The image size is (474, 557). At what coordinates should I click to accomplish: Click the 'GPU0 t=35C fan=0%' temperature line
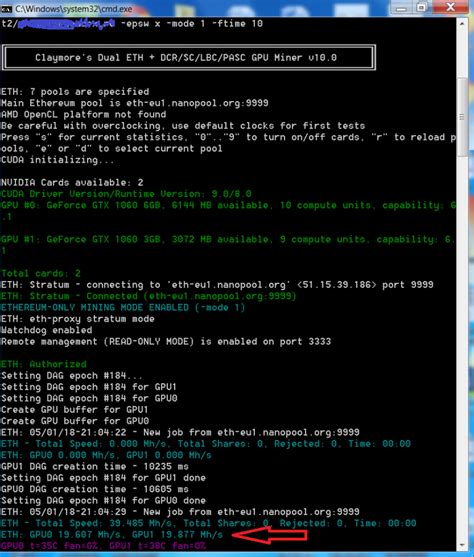click(103, 546)
